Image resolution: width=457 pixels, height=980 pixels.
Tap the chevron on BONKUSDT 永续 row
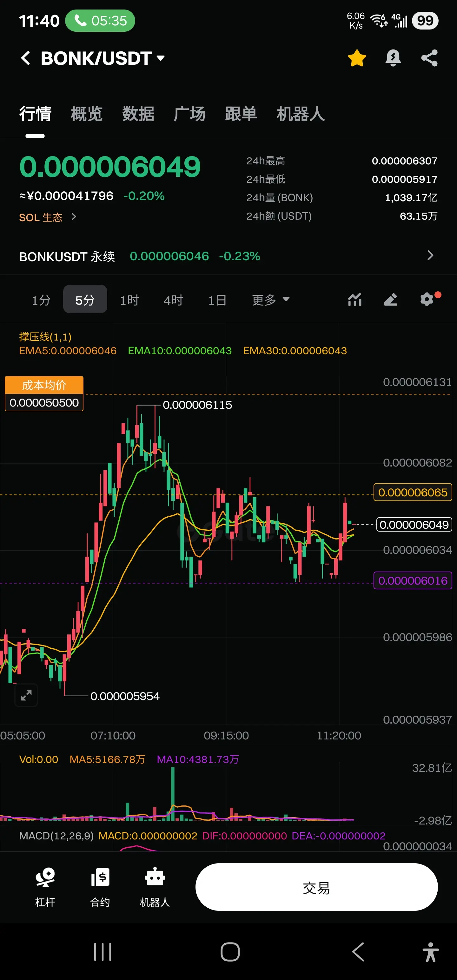click(430, 255)
